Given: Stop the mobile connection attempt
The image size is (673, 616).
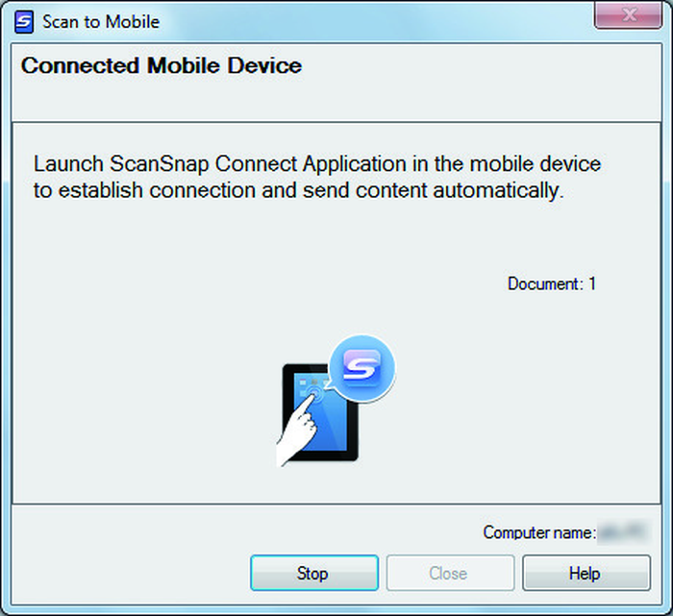Looking at the screenshot, I should coord(314,573).
